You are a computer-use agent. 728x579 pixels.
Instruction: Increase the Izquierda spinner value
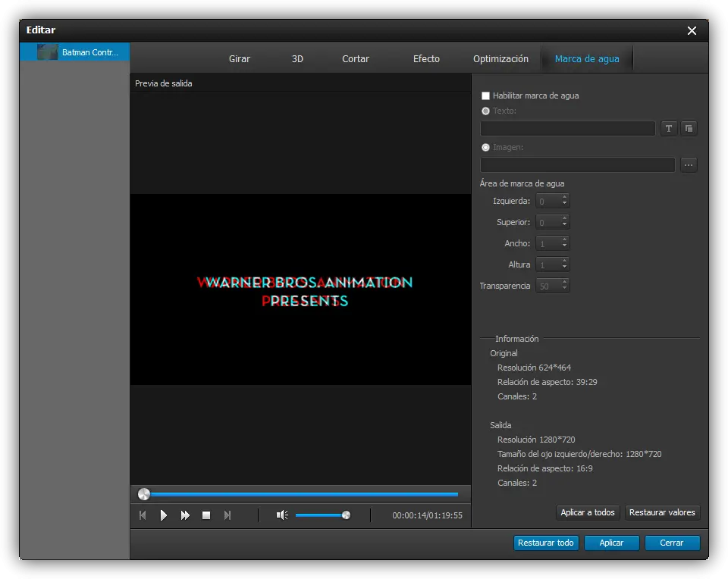[564, 198]
